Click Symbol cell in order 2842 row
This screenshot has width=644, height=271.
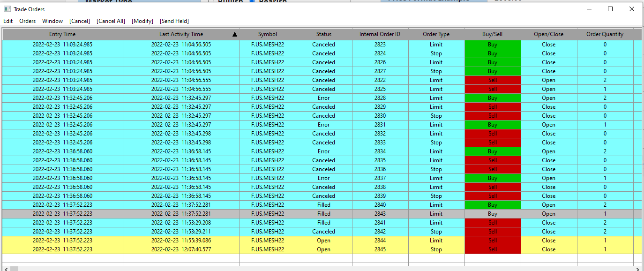[268, 232]
